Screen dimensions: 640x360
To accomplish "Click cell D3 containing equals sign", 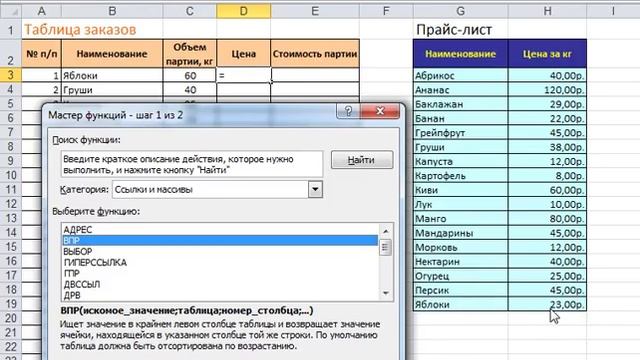I will pyautogui.click(x=244, y=75).
